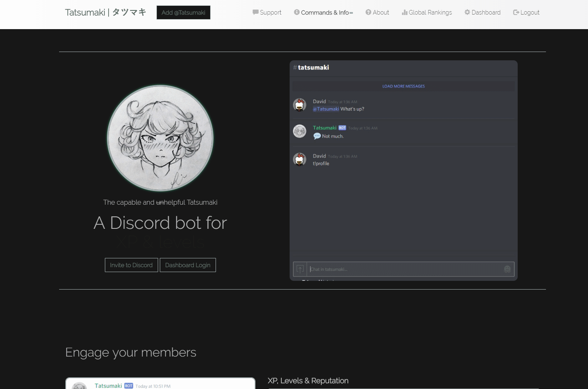Click David's name on the t!profile message

pyautogui.click(x=319, y=156)
